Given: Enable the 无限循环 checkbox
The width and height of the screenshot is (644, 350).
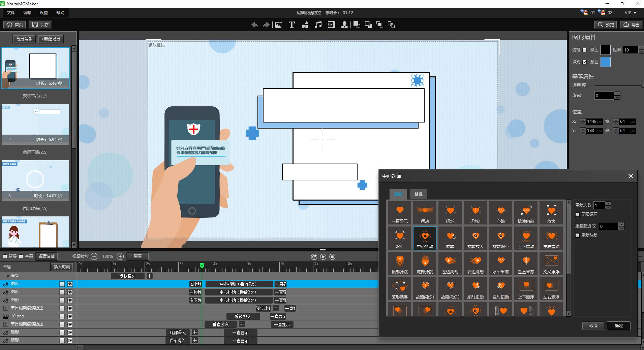Looking at the screenshot, I should pos(578,214).
